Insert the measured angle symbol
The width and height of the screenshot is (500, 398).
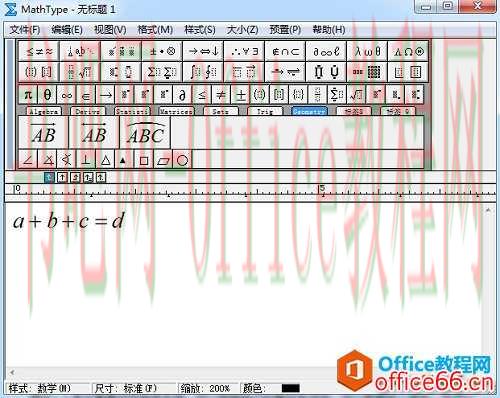point(47,160)
